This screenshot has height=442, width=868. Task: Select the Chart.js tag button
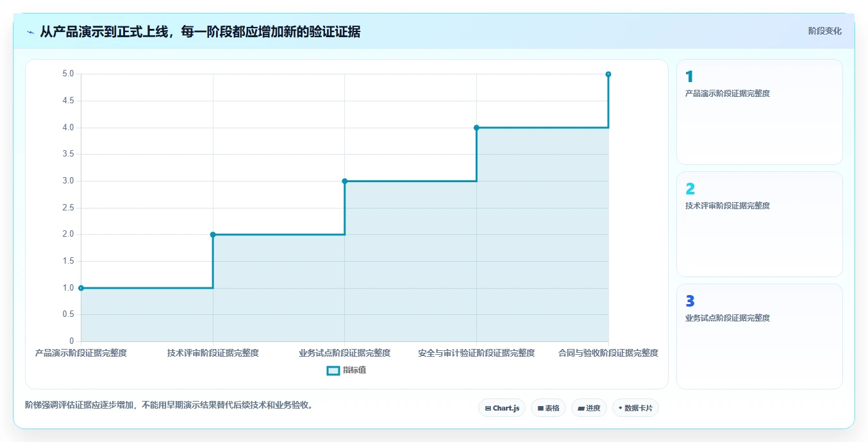(502, 408)
